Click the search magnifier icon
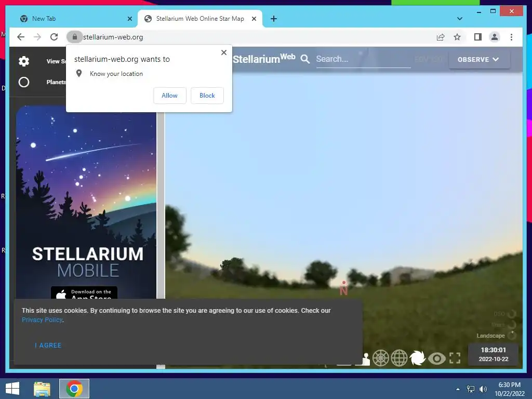The height and width of the screenshot is (399, 532). [x=305, y=59]
